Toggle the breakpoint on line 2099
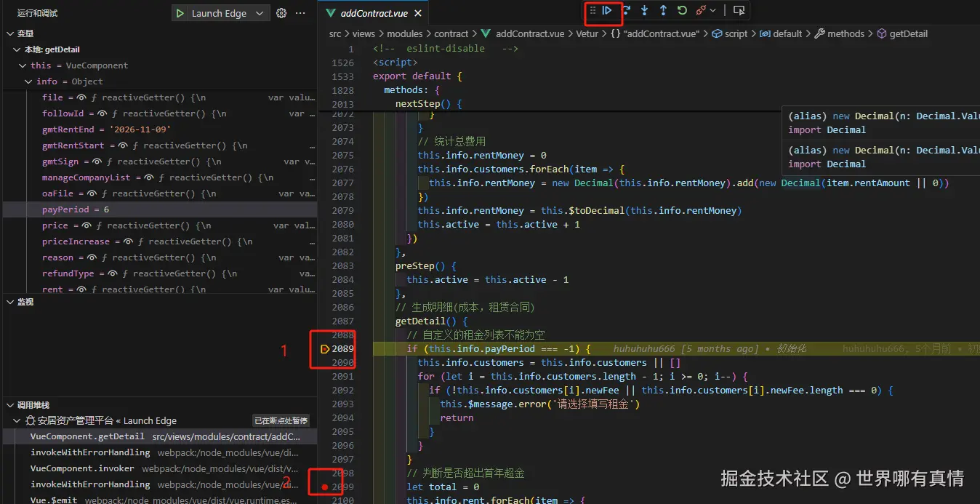Image resolution: width=980 pixels, height=504 pixels. tap(324, 487)
